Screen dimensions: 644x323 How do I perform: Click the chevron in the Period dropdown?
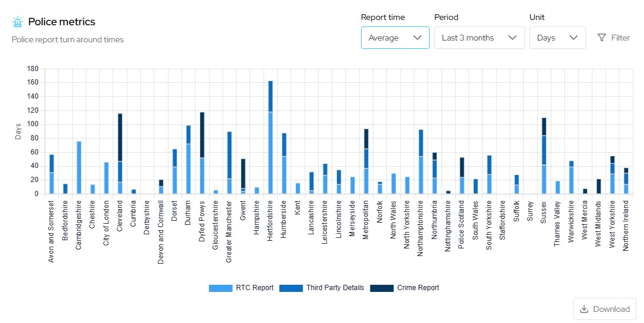tap(512, 38)
